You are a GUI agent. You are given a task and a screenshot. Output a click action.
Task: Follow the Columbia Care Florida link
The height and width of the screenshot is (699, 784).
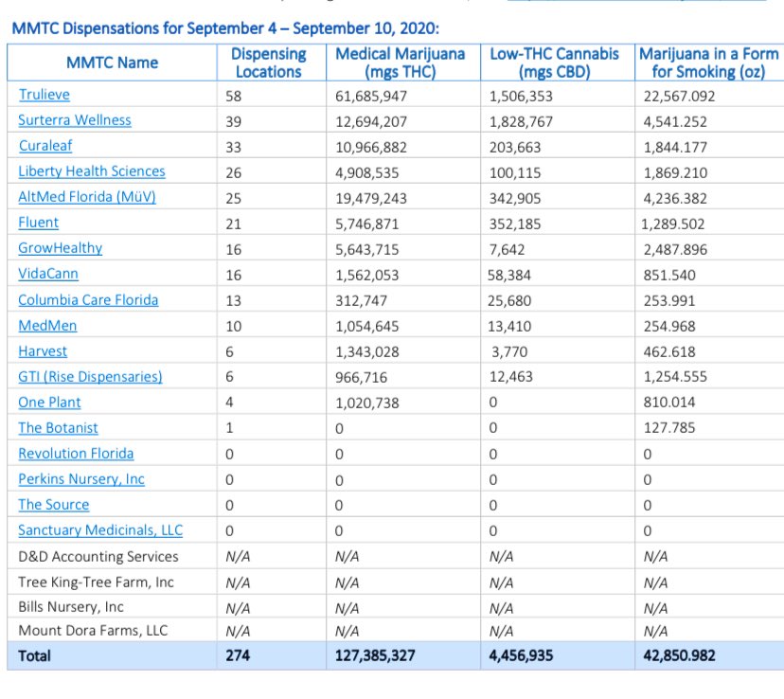click(x=88, y=300)
